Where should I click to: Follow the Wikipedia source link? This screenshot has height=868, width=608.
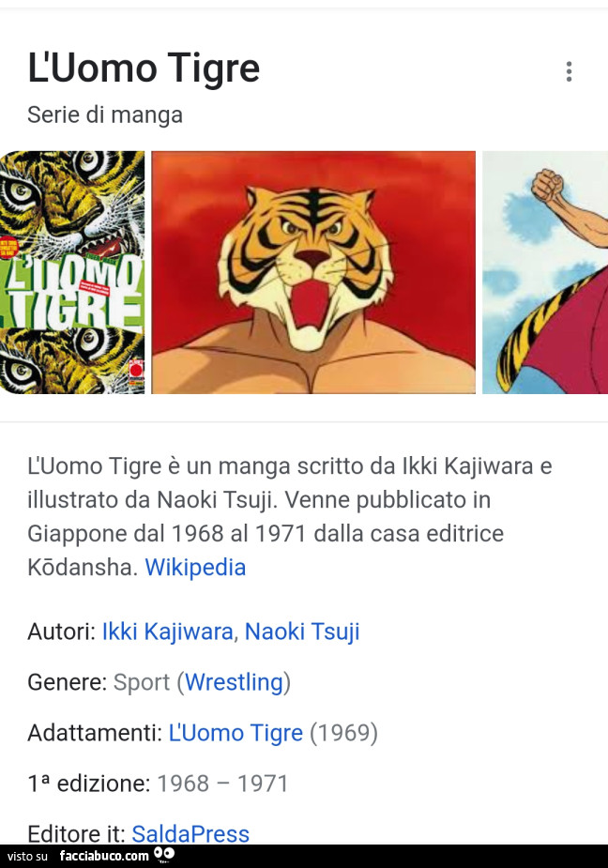coord(195,568)
